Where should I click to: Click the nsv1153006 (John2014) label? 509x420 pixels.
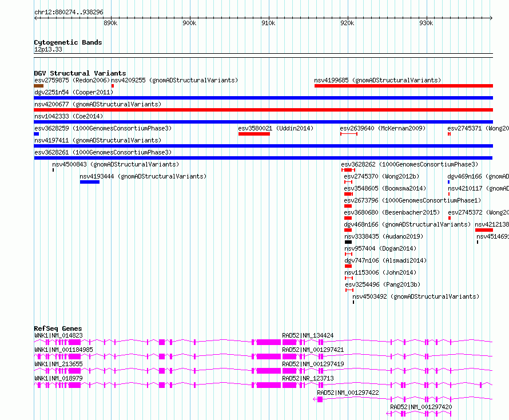point(380,272)
